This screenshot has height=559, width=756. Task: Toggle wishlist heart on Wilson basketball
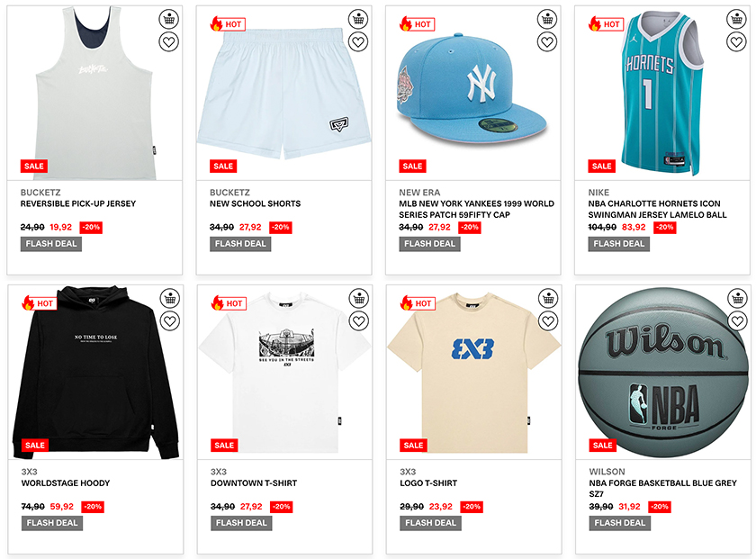tap(737, 320)
